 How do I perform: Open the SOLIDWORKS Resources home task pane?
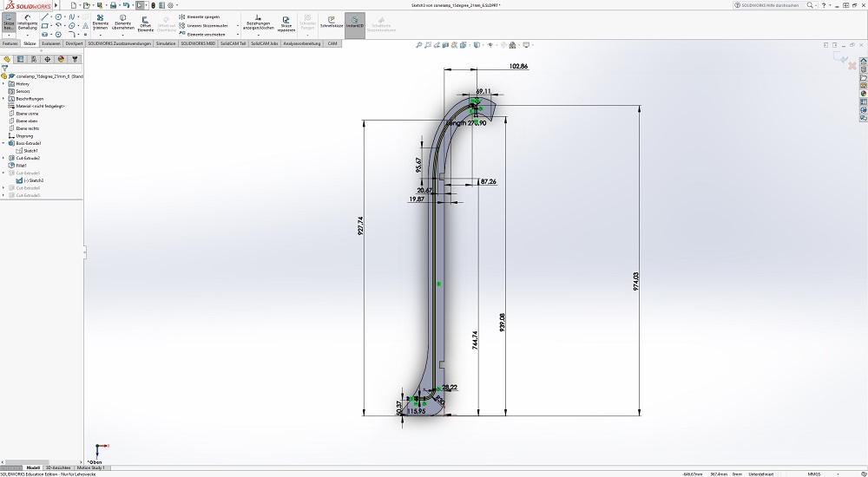(x=863, y=62)
